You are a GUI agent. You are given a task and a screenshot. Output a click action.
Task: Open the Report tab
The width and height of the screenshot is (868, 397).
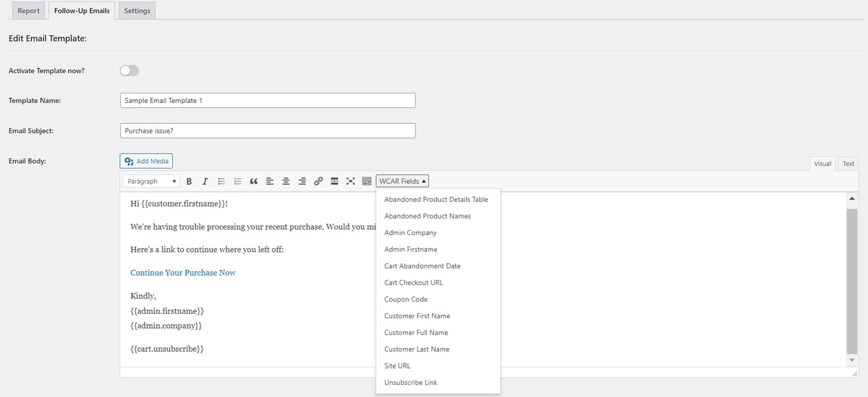tap(28, 10)
